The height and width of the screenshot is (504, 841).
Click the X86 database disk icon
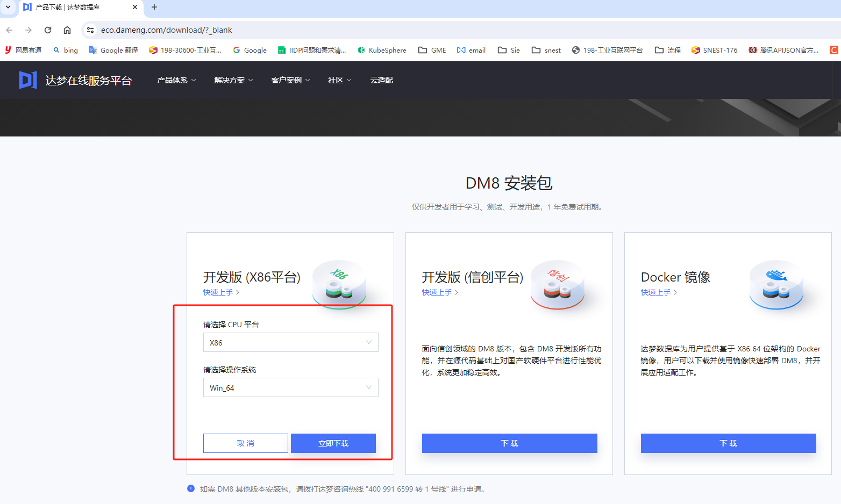coord(339,284)
